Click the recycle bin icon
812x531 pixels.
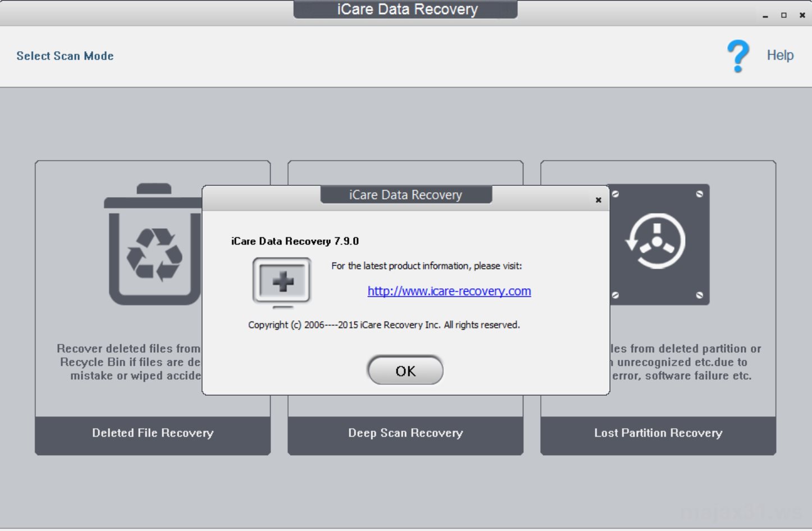153,244
